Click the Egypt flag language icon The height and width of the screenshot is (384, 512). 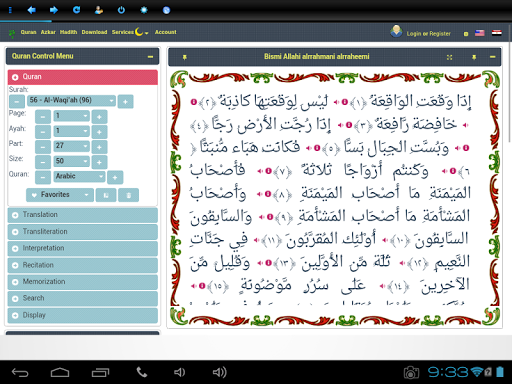[497, 33]
